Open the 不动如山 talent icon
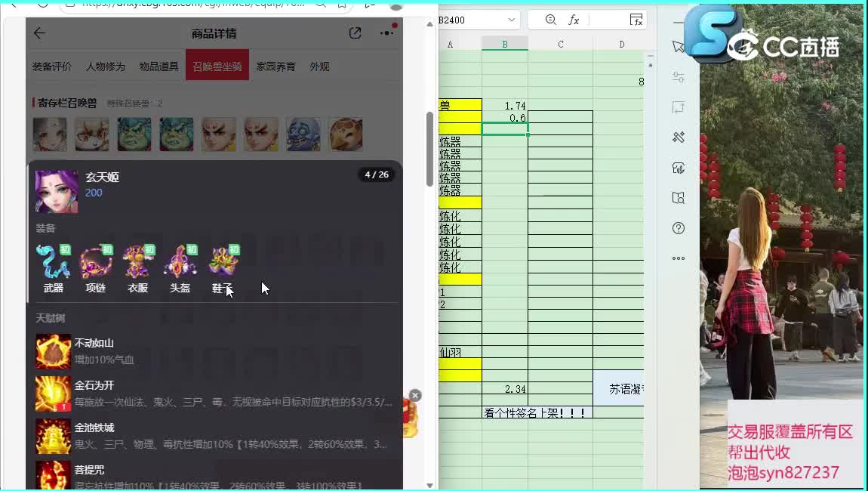This screenshot has height=491, width=868. coord(53,351)
